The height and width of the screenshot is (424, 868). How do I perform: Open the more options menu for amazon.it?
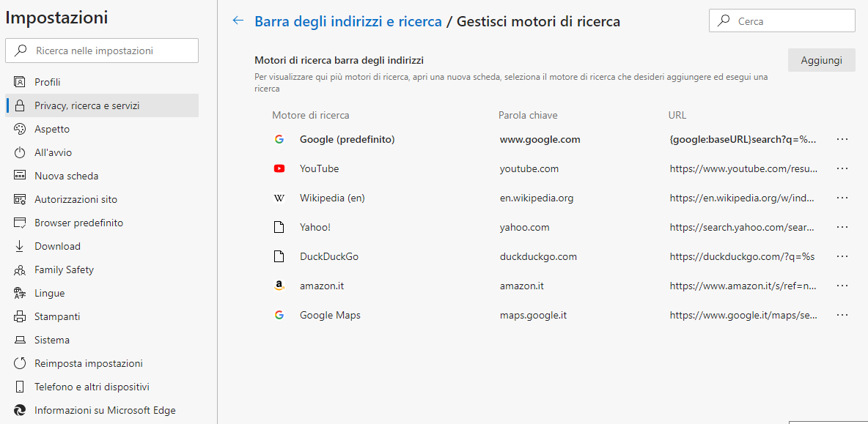pos(842,286)
